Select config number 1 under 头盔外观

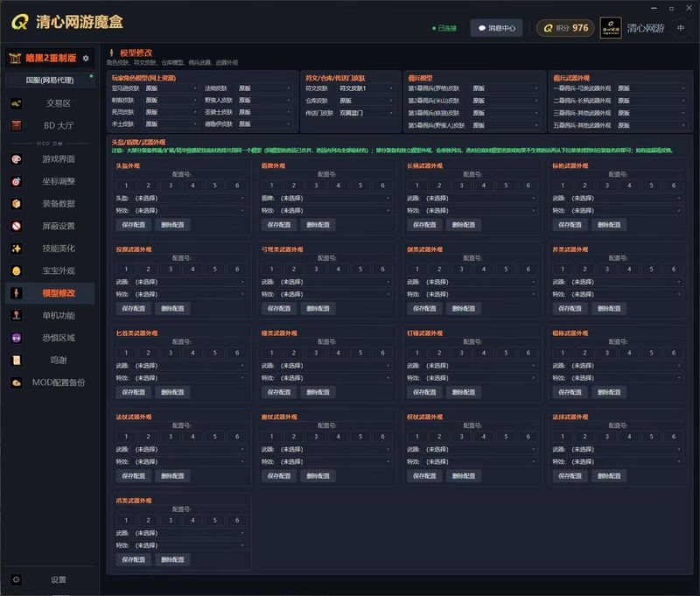pyautogui.click(x=126, y=186)
